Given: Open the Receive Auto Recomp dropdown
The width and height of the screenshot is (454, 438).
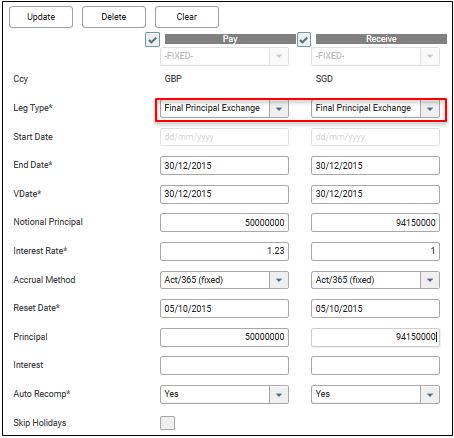Looking at the screenshot, I should [430, 395].
